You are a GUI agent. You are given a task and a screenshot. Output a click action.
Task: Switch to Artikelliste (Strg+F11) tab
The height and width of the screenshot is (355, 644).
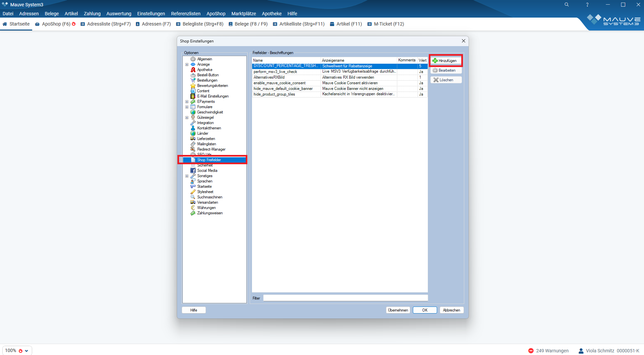pyautogui.click(x=299, y=24)
